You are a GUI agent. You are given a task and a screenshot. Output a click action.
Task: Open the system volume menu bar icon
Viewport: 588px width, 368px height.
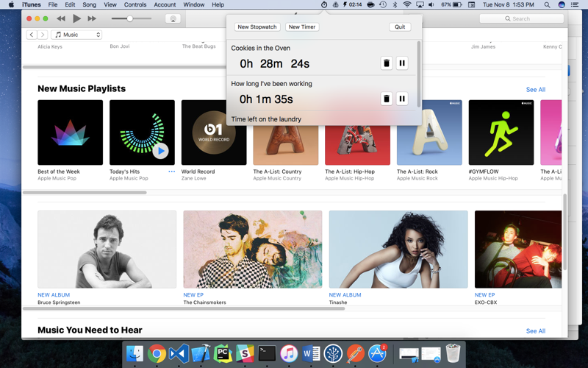(x=431, y=5)
